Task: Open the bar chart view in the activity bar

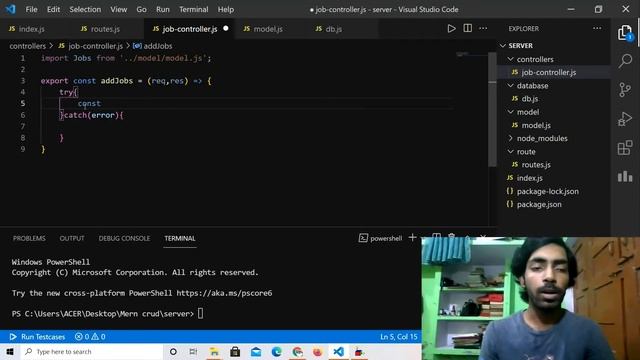Action: 625,176
